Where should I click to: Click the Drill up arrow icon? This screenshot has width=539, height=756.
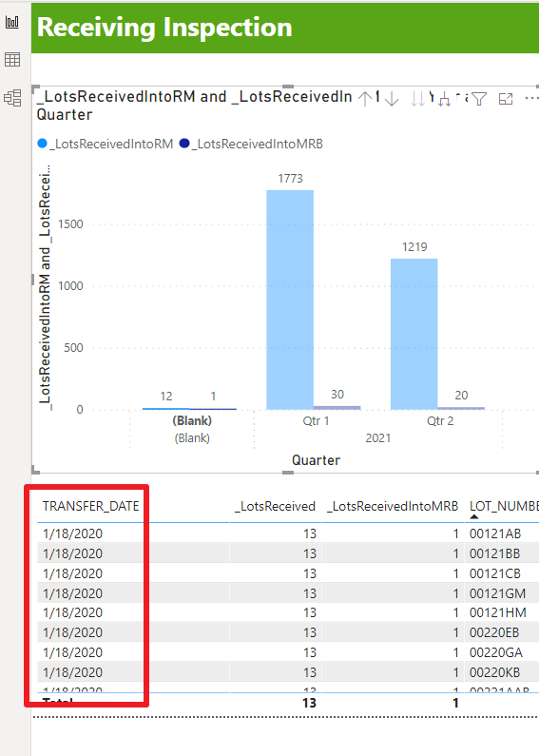(x=365, y=99)
